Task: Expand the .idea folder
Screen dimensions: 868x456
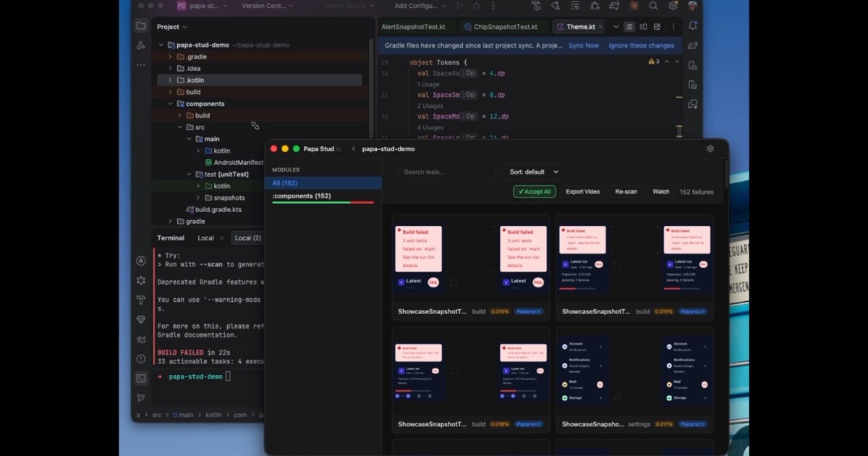Action: (x=171, y=68)
